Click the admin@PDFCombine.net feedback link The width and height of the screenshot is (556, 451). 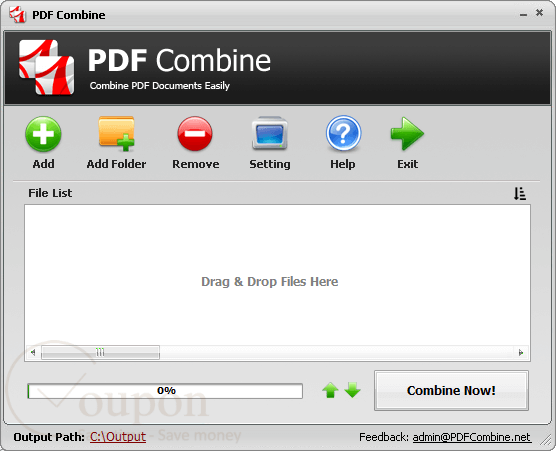(x=472, y=437)
